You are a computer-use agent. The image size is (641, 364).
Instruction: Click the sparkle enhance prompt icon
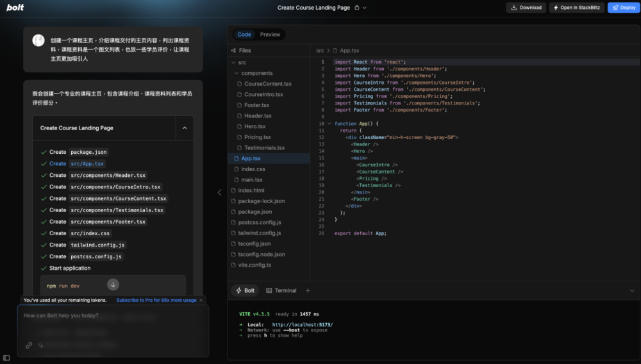point(41,345)
